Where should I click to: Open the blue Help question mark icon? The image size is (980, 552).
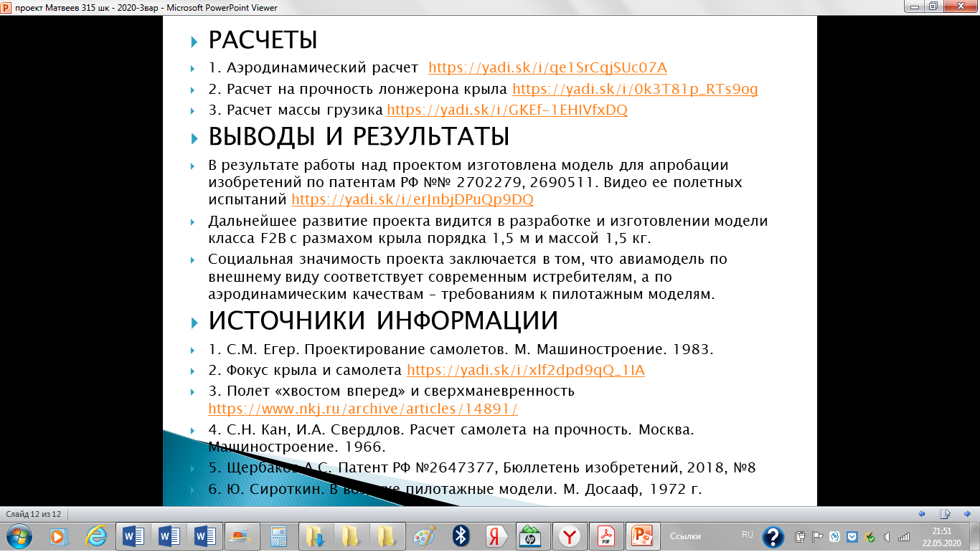pyautogui.click(x=773, y=537)
